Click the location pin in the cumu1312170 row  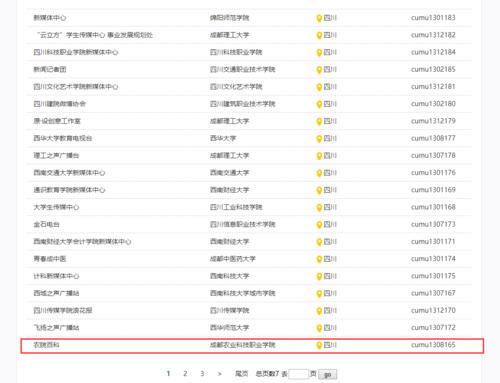tap(319, 311)
